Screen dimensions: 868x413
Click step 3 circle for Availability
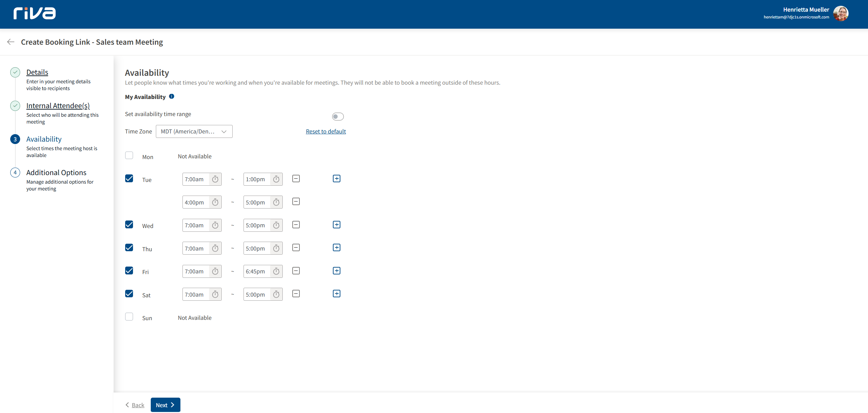pos(15,139)
